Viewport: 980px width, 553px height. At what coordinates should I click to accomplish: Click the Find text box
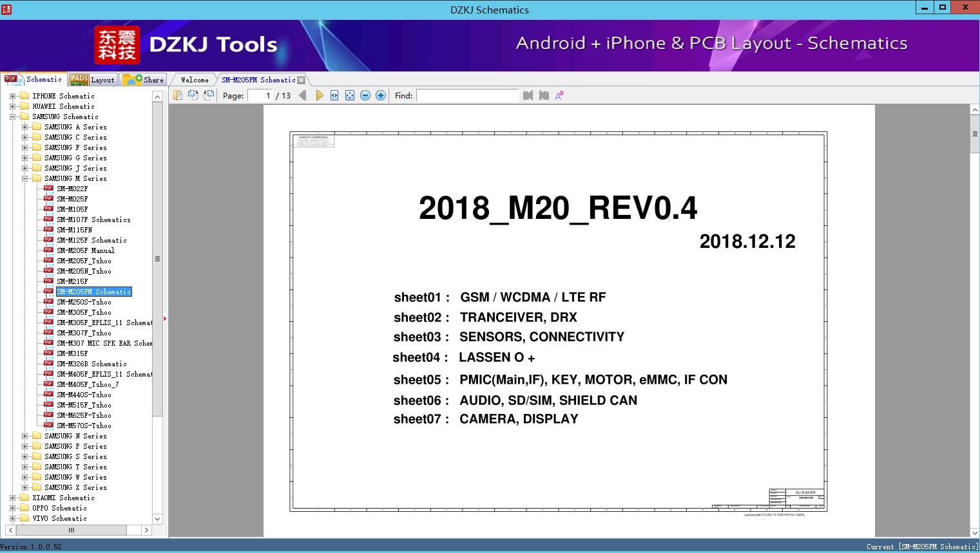point(467,95)
